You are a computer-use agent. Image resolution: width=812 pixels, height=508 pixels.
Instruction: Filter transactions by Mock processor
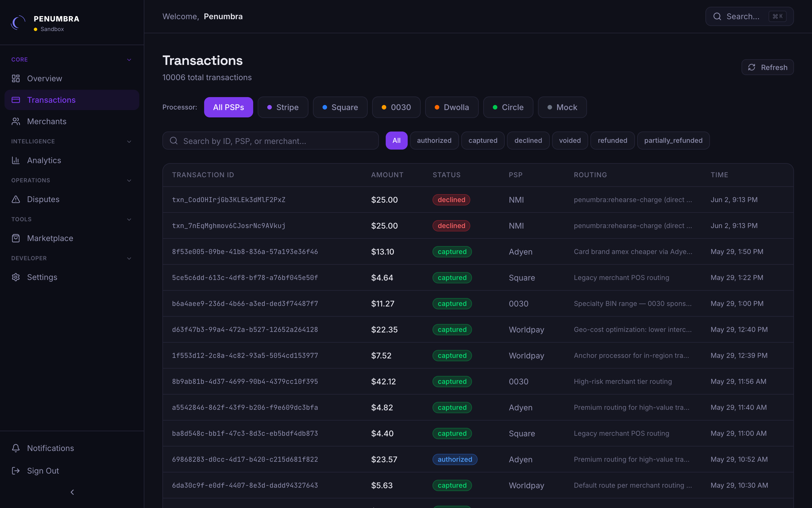[562, 107]
